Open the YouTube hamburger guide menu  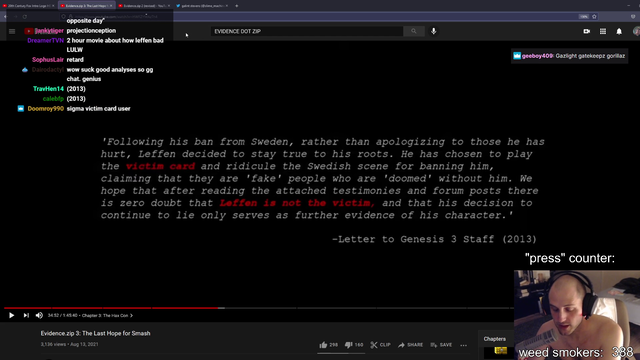pyautogui.click(x=12, y=31)
